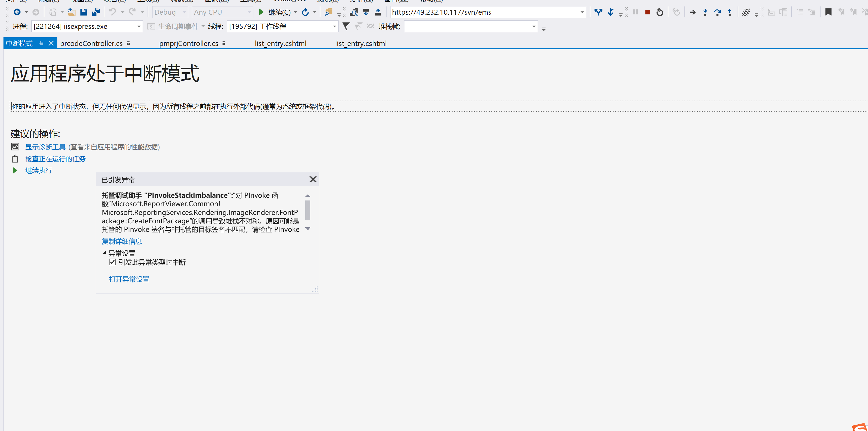868x431 pixels.
Task: Open the process iisexpress.exe dropdown
Action: [x=138, y=26]
